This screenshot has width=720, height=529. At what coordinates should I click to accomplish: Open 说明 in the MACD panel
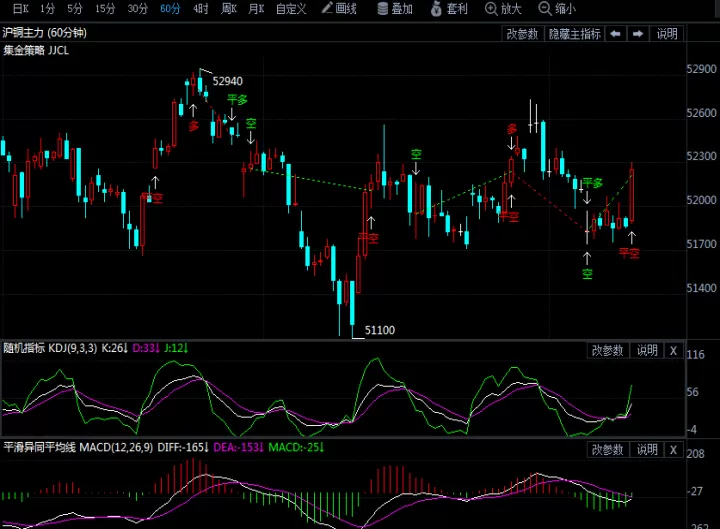click(647, 450)
